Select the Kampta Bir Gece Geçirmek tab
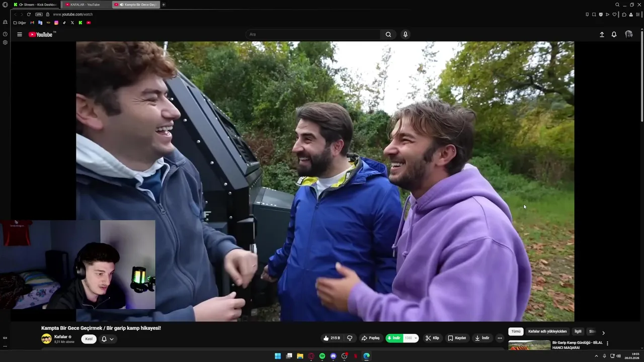Viewport: 644px width, 362px height. 136,5
